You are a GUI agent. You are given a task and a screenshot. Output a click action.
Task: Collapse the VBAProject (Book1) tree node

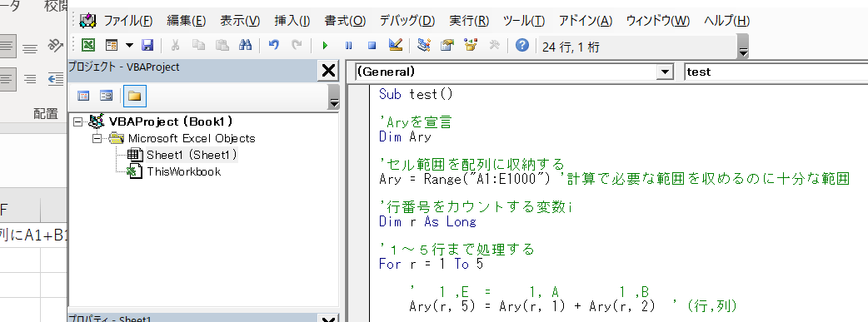pyautogui.click(x=77, y=121)
